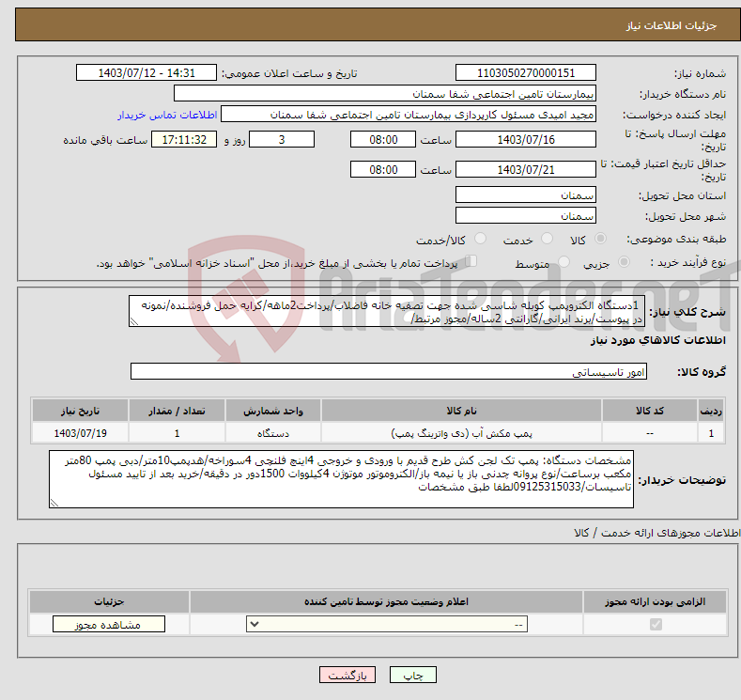Click the استان محل تحویل field سمنان
This screenshot has height=700, width=741.
526,194
